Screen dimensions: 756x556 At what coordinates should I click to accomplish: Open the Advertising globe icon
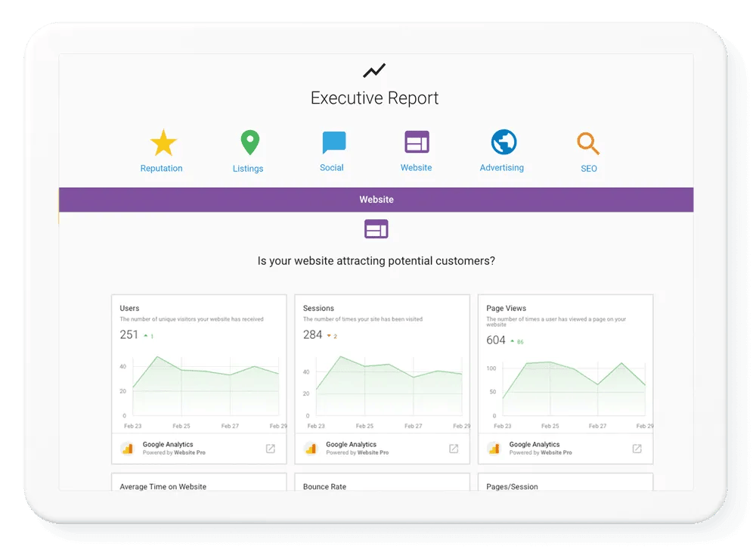503,142
